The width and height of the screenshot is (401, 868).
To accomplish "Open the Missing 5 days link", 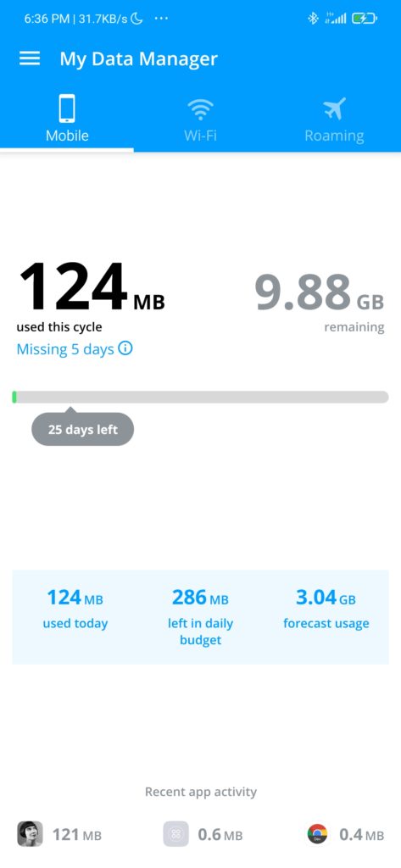I will click(x=65, y=349).
